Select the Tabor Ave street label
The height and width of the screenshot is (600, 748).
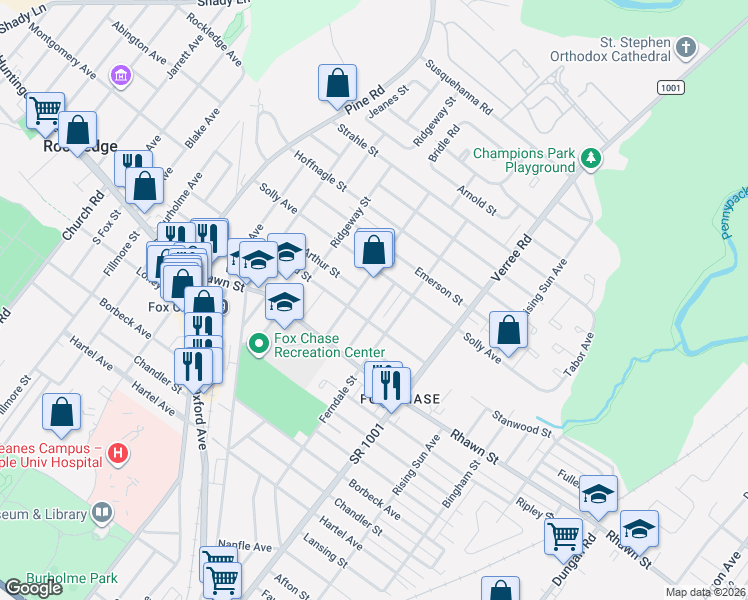[579, 355]
